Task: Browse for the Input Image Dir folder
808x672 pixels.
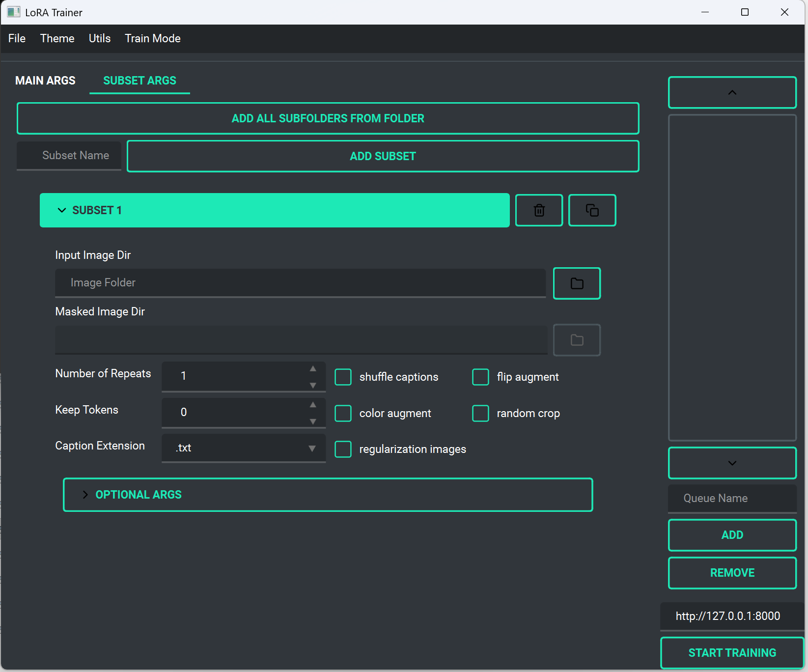Action: click(x=577, y=283)
